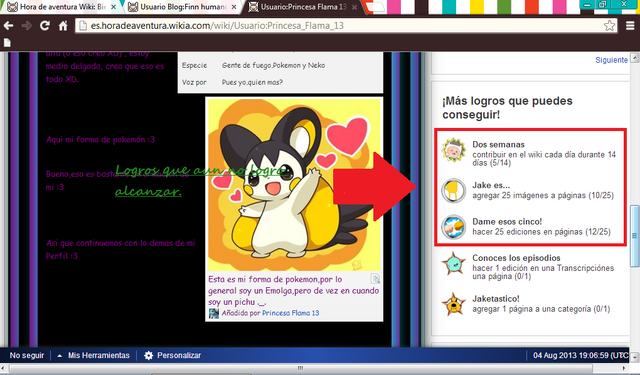640x375 pixels.
Task: Switch to Usuario Blog:Finn humano tab
Action: coord(182,7)
